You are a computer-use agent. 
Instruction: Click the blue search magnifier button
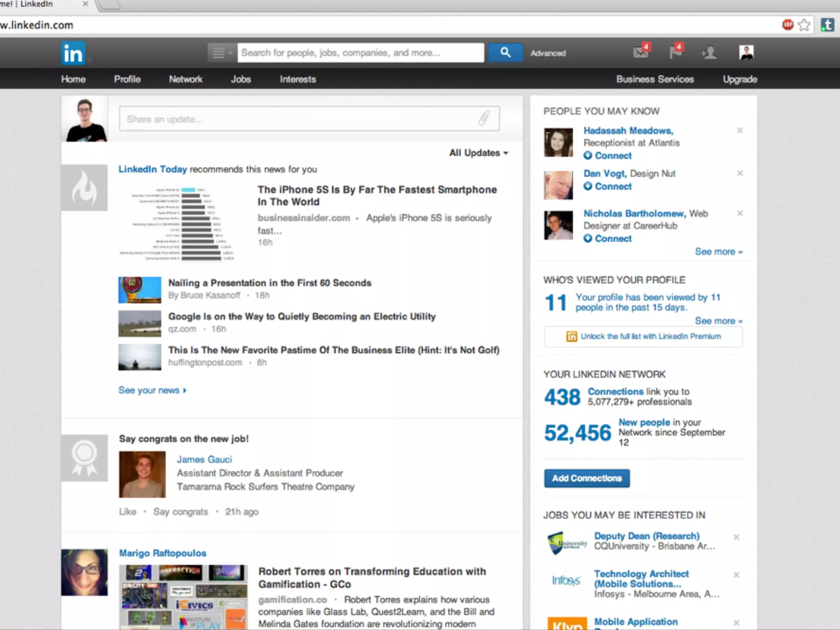[x=506, y=52]
